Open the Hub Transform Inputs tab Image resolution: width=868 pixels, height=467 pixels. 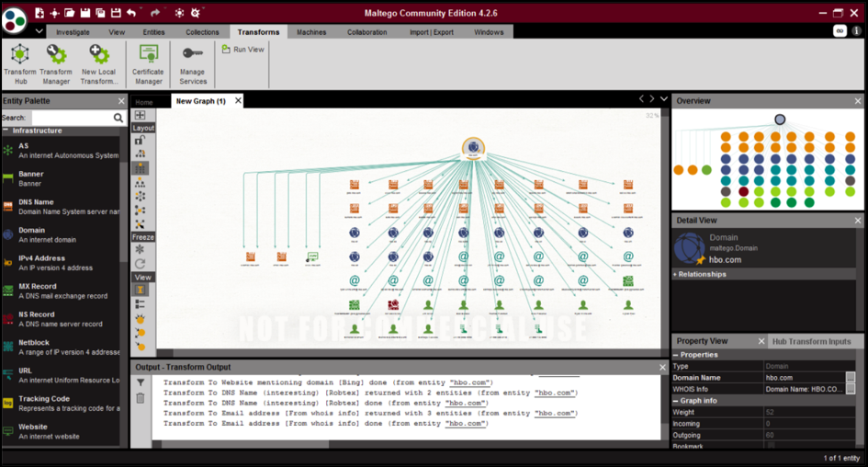(810, 341)
